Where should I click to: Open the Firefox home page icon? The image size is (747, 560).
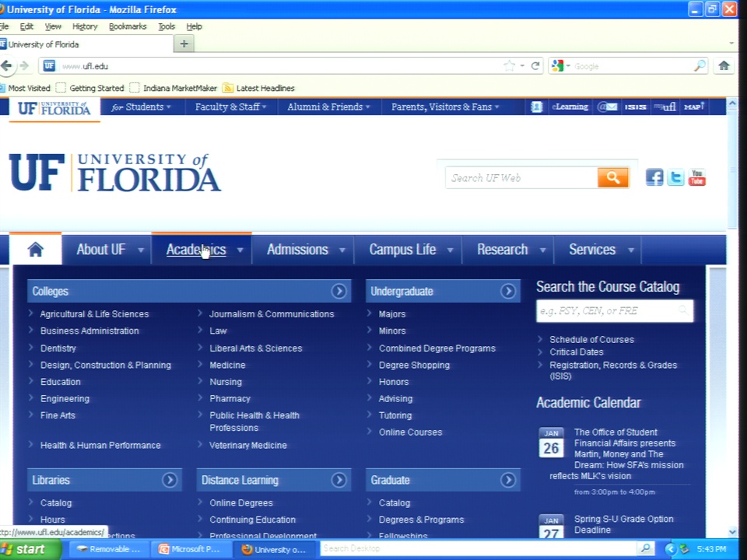pos(724,65)
